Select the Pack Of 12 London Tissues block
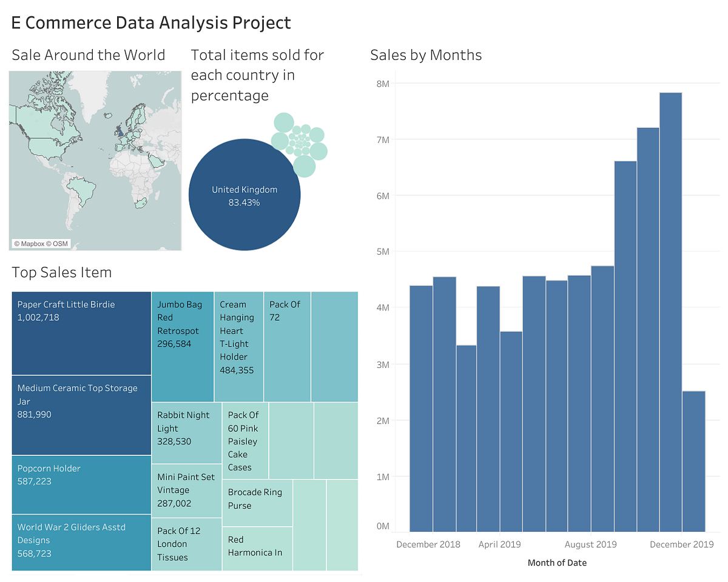Viewport: 728px width, 582px height. [186, 544]
